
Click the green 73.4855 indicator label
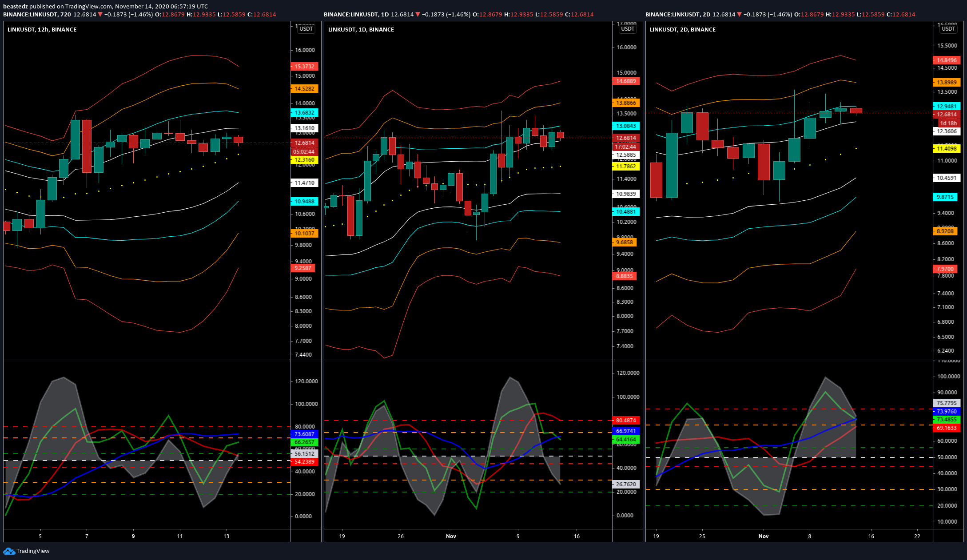point(947,420)
